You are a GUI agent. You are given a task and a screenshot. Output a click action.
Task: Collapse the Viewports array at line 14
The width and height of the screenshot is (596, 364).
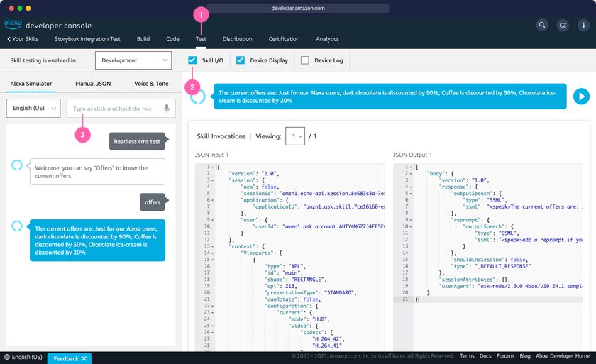212,253
